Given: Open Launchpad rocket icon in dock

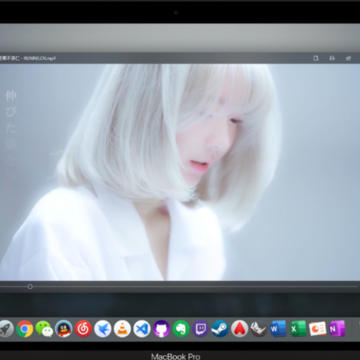Looking at the screenshot, I should 6,329.
